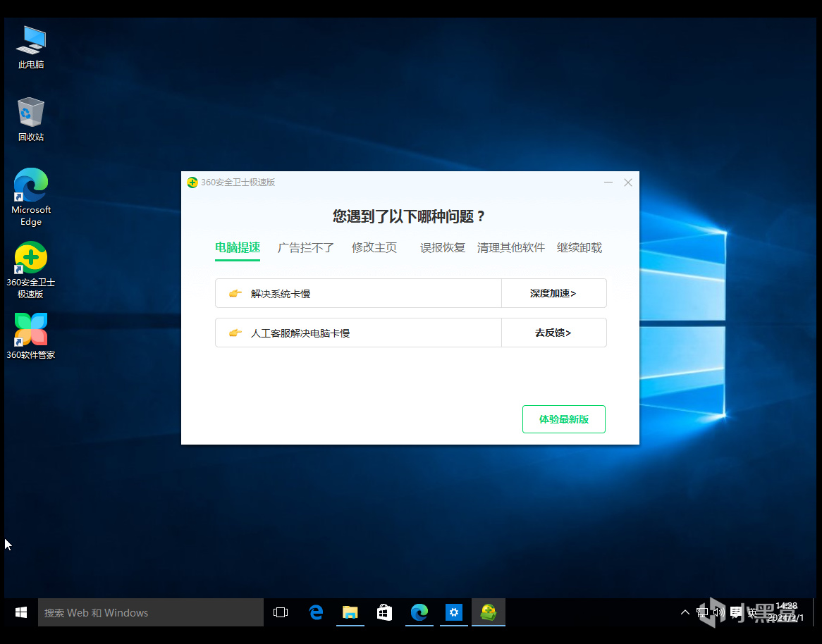Open the network tray icon
The image size is (822, 644).
702,612
